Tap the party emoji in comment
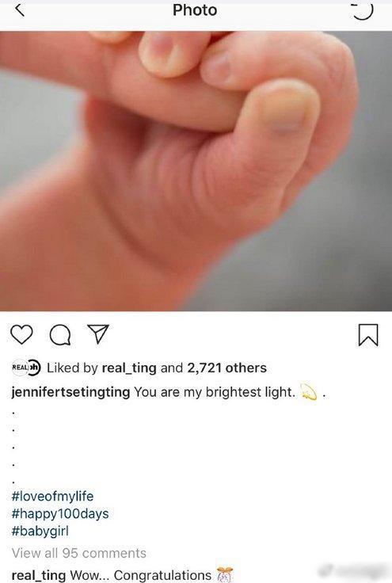Screen dimensions: 392x583 (225, 574)
